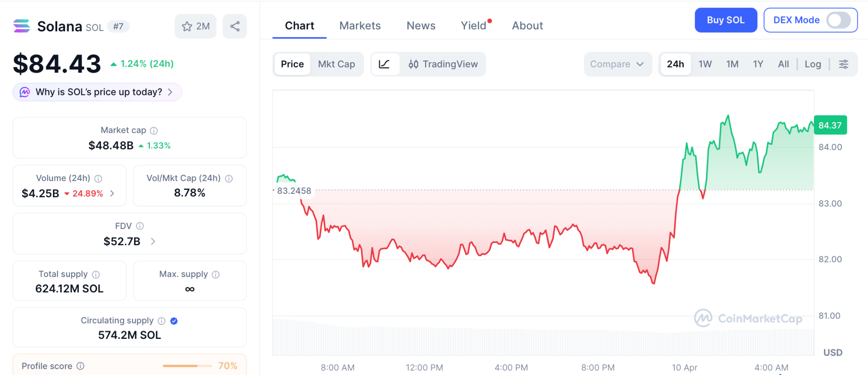Open chart settings sliders icon

pyautogui.click(x=843, y=64)
